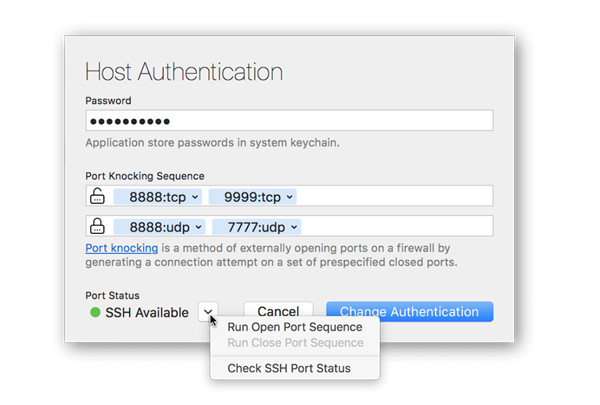The width and height of the screenshot is (600, 405).
Task: Toggle the Port Status dropdown button
Action: click(x=208, y=312)
